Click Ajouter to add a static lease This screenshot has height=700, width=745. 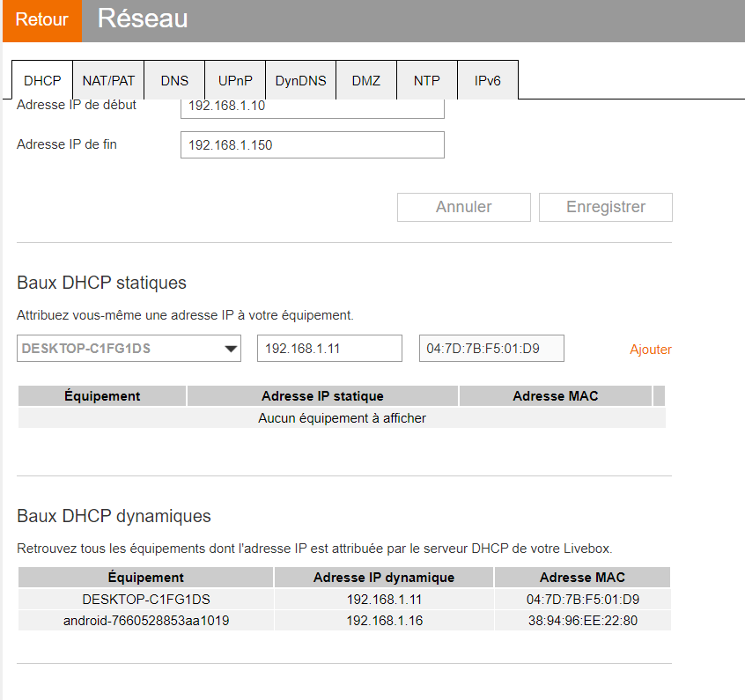coord(651,349)
